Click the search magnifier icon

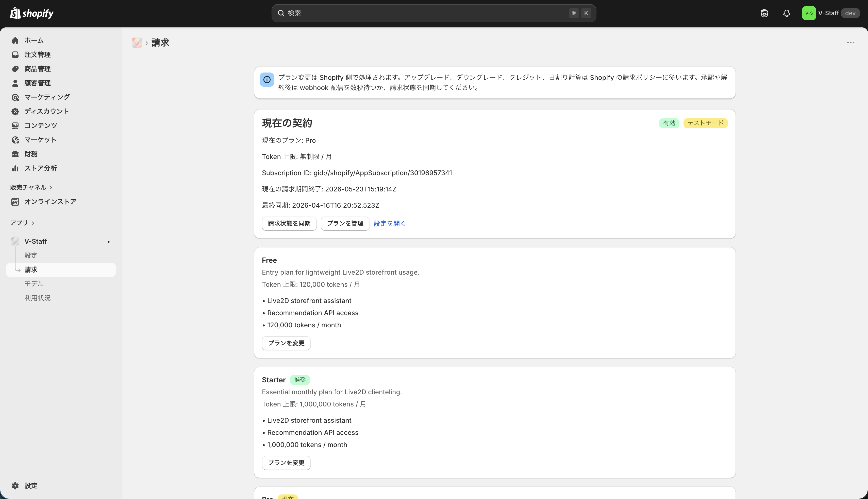(281, 13)
